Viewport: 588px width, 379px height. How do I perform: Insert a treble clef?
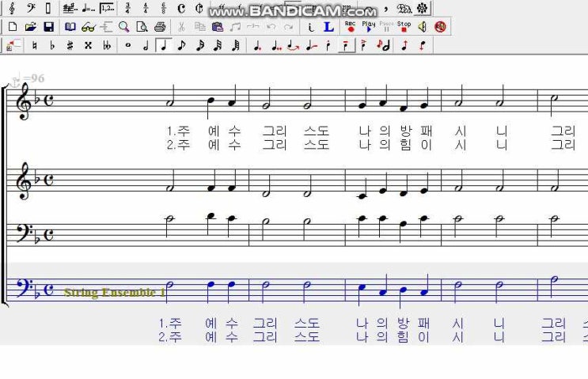click(12, 9)
